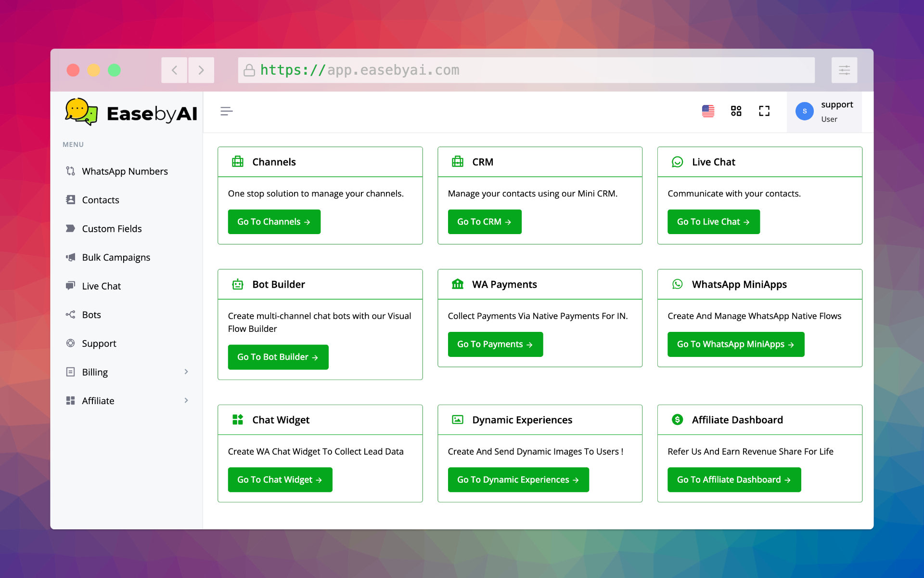Open Custom Fields from sidebar

112,229
